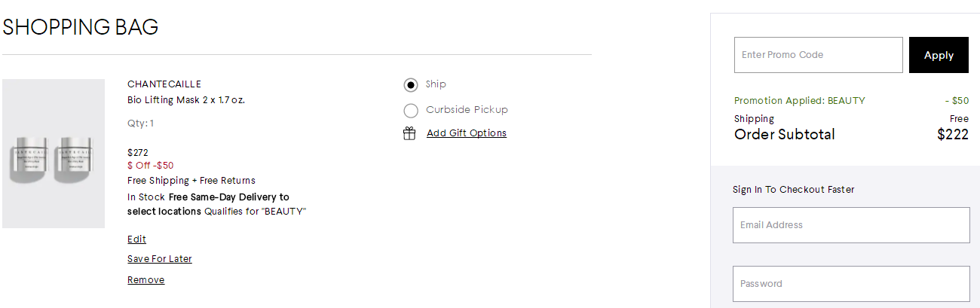Screen dimensions: 980x308
Task: Click the CHANTECAILLE brand name
Action: click(x=164, y=84)
